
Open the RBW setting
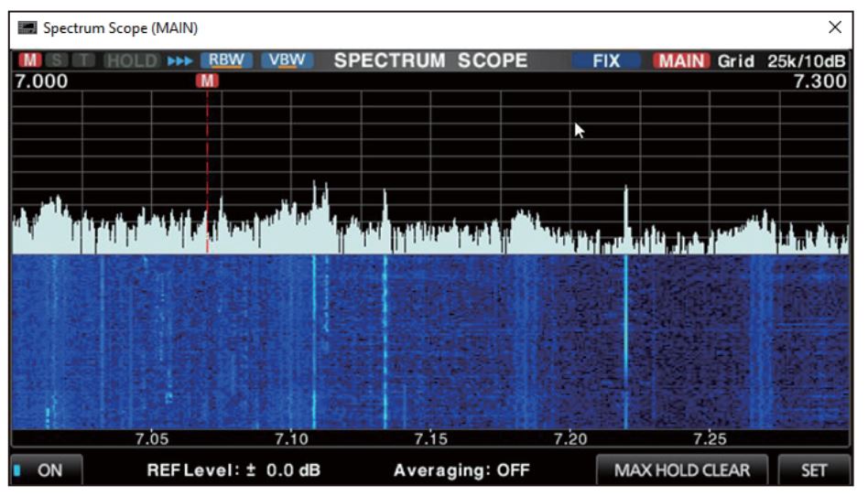coord(226,59)
